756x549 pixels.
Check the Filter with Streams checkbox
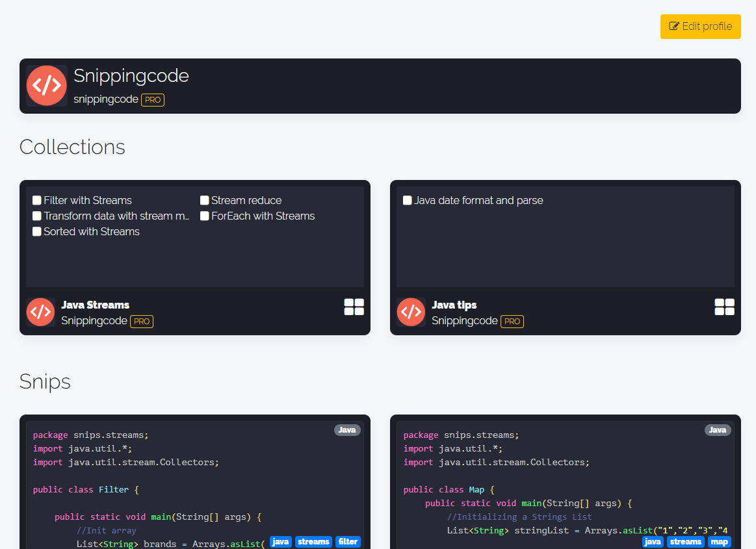click(36, 200)
